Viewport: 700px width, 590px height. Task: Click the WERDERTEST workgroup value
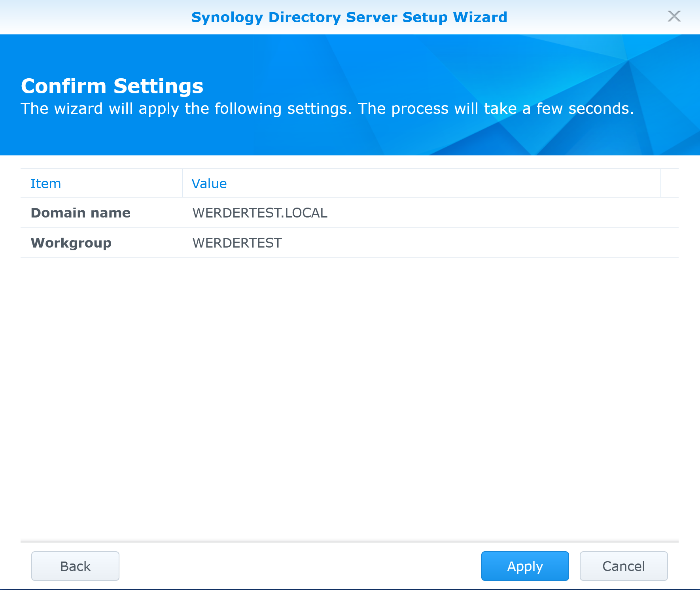click(x=236, y=242)
